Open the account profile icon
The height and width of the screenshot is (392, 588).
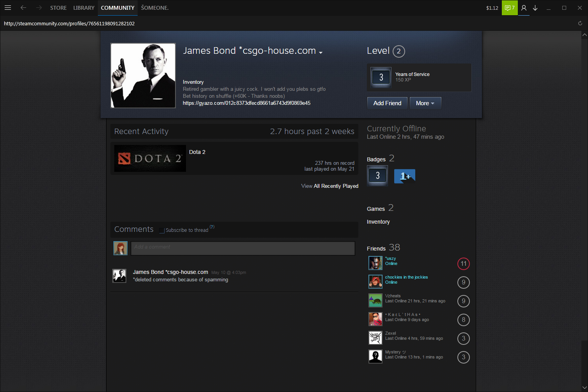click(524, 8)
